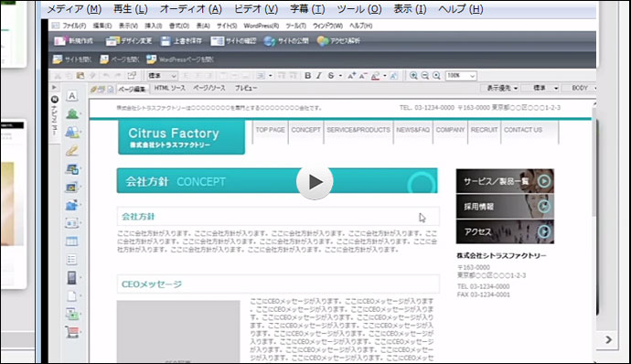Viewport: 631px width, 364px height.
Task: Toggle Bold formatting
Action: pyautogui.click(x=308, y=75)
